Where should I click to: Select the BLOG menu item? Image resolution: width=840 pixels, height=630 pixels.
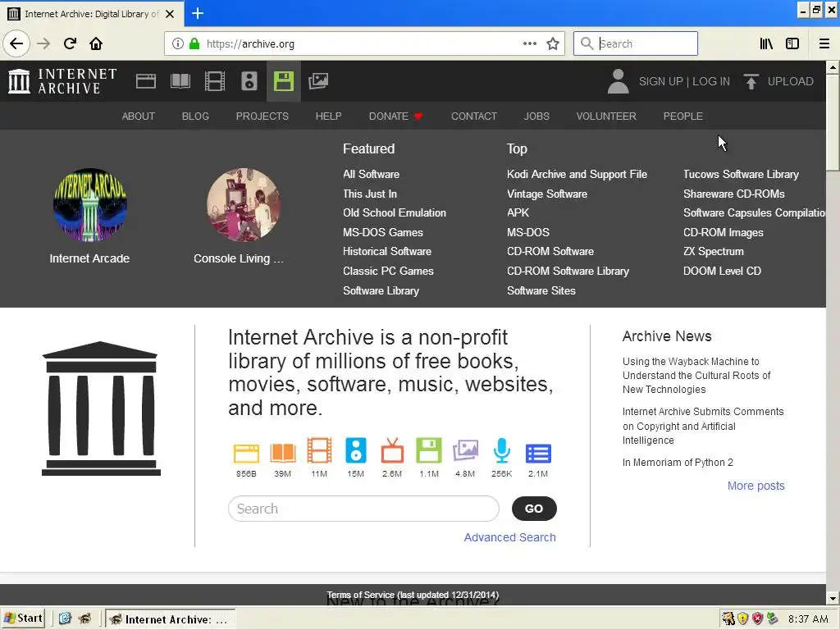195,116
